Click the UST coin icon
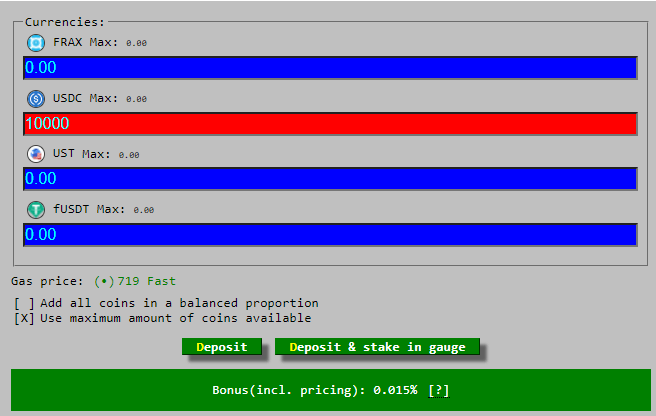656x416 pixels. pos(36,154)
